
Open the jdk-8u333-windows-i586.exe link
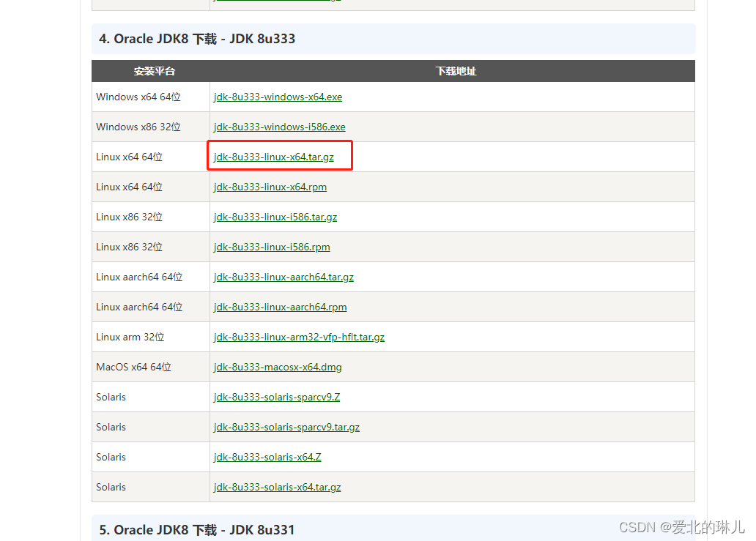[279, 127]
